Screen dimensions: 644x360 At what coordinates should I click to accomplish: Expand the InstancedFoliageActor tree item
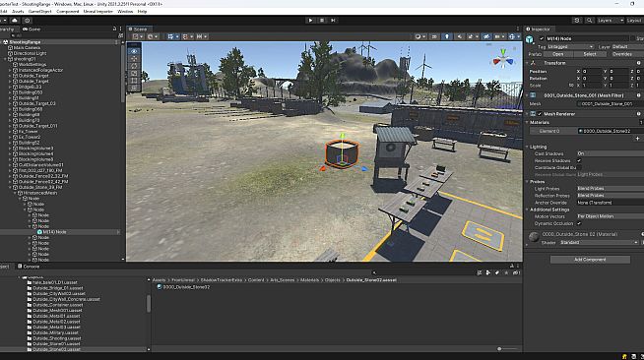(10, 70)
